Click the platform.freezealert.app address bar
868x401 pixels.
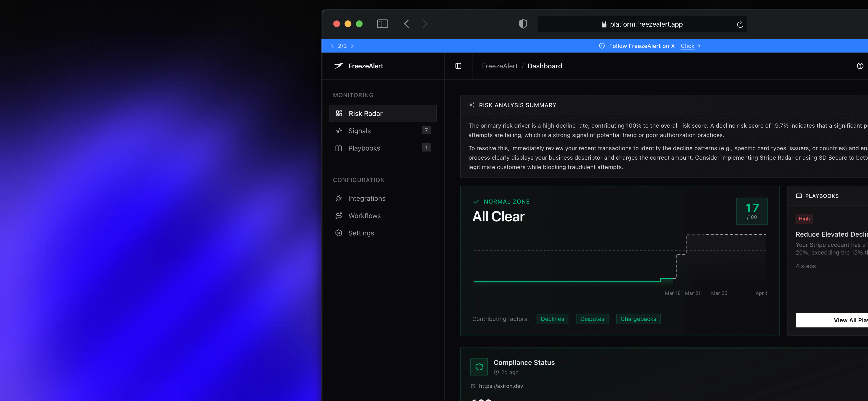point(642,24)
